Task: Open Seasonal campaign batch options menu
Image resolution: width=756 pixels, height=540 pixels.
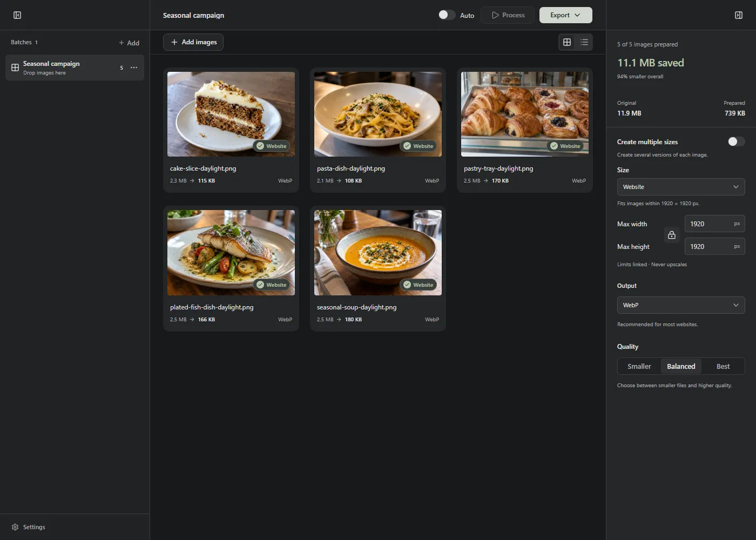Action: coord(134,67)
